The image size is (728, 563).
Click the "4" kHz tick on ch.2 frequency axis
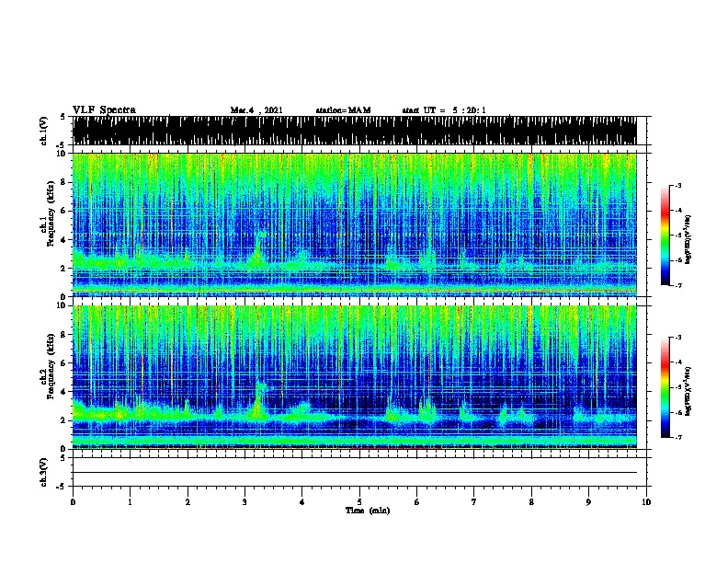click(63, 392)
